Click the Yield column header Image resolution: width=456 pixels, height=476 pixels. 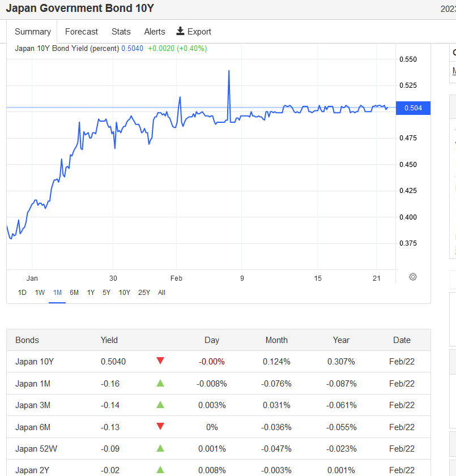109,340
